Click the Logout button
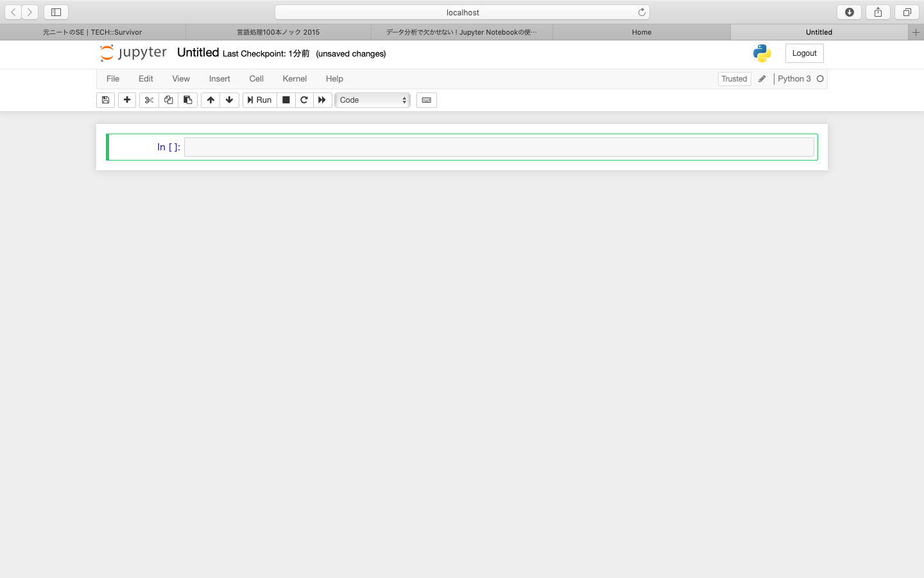 tap(804, 53)
